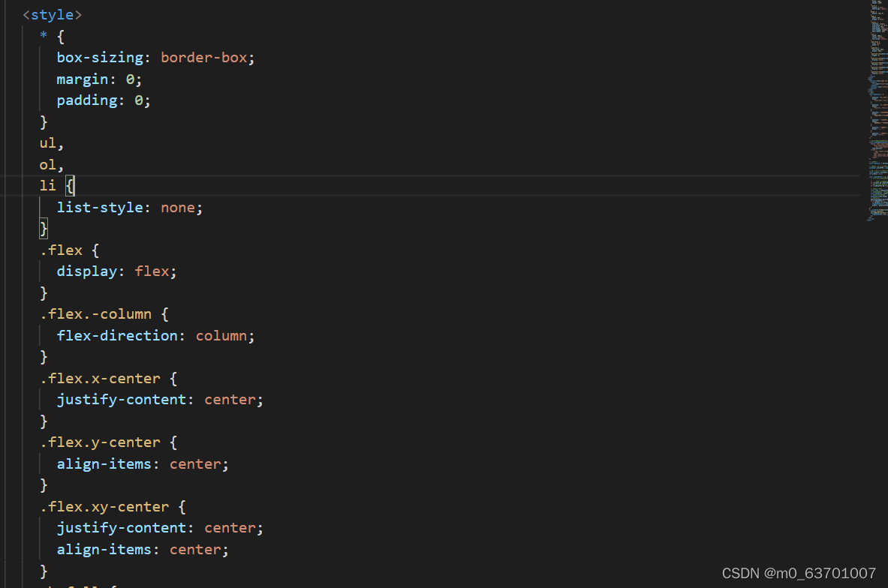The height and width of the screenshot is (588, 888).
Task: Click the justify-content: center declaration
Action: pos(158,399)
